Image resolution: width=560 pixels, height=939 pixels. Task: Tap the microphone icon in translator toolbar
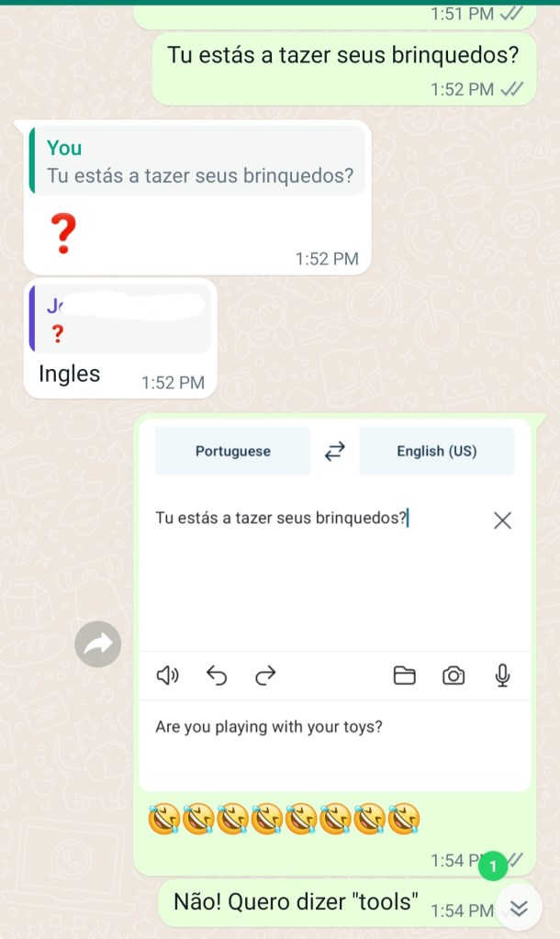502,676
